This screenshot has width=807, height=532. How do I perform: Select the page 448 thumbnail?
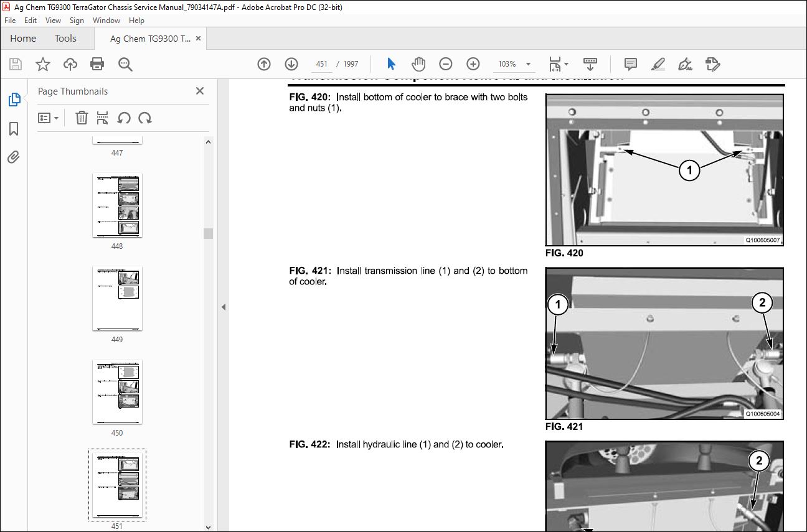tap(117, 205)
